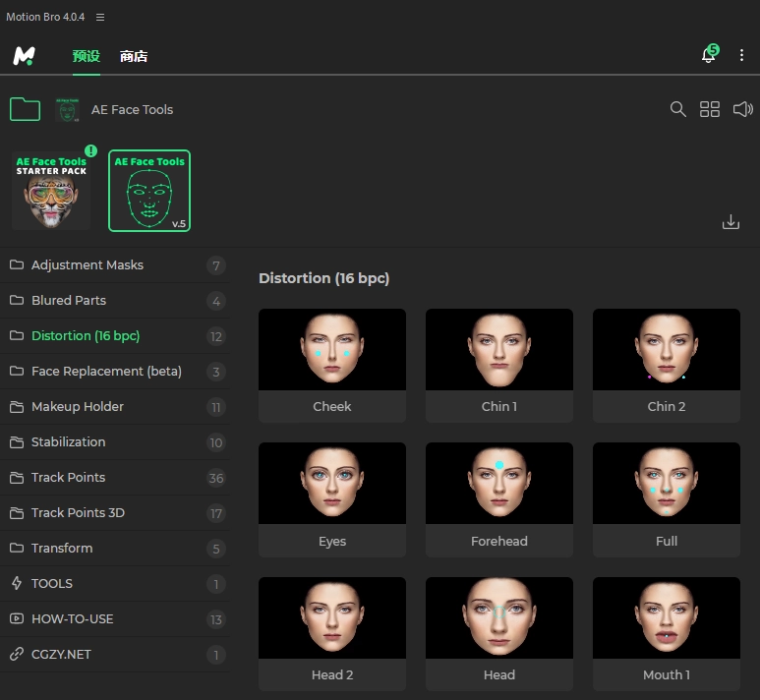Screen dimensions: 760x700
Task: Click the small AE Face Tools pack icon
Action: point(68,109)
